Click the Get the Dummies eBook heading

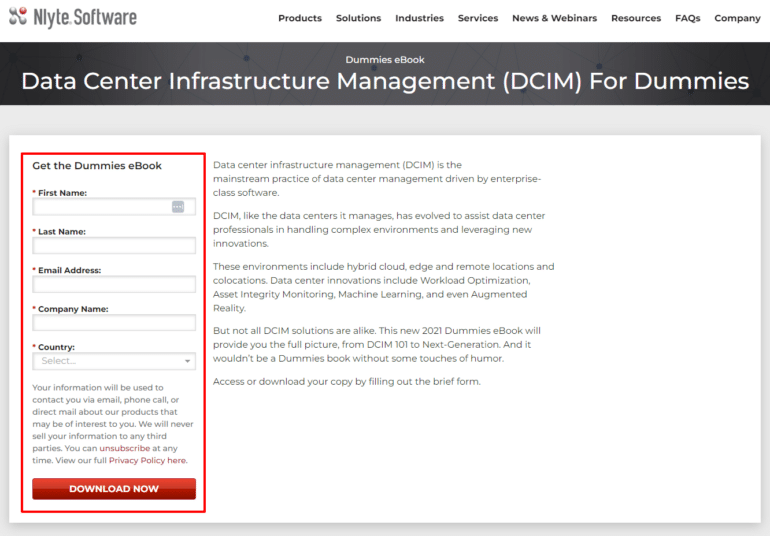pos(97,166)
